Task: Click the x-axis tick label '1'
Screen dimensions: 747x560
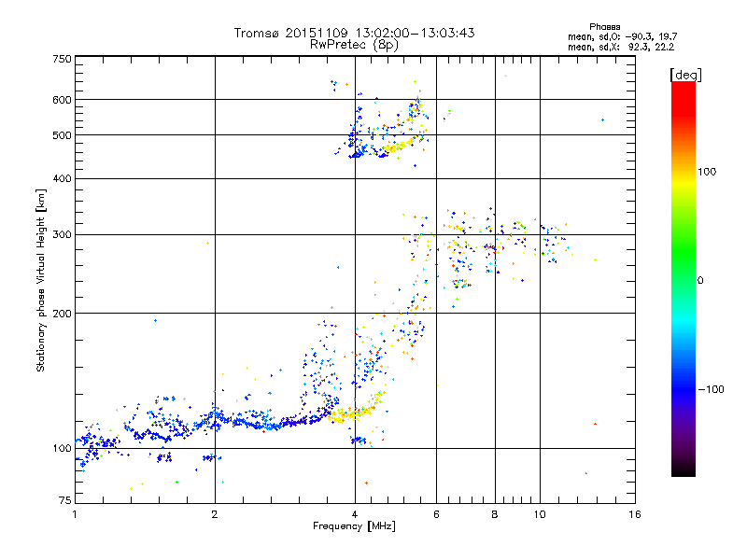Action: (x=75, y=514)
